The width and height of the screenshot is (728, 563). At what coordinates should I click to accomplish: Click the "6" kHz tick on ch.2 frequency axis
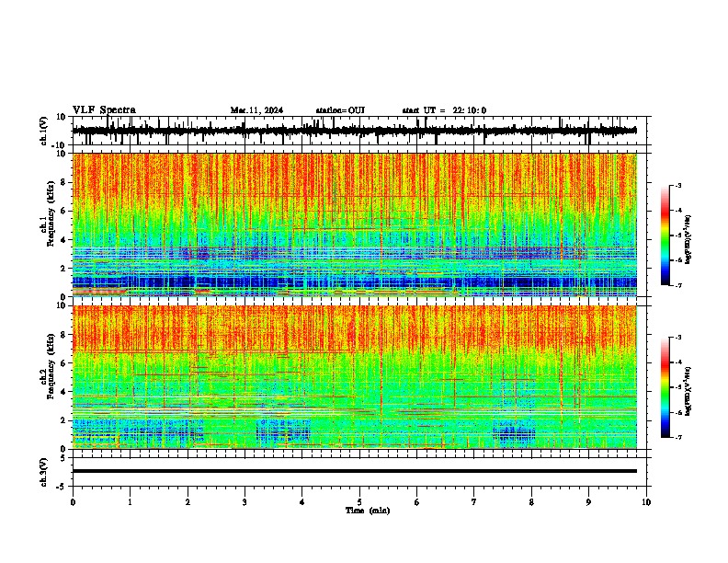(x=64, y=363)
